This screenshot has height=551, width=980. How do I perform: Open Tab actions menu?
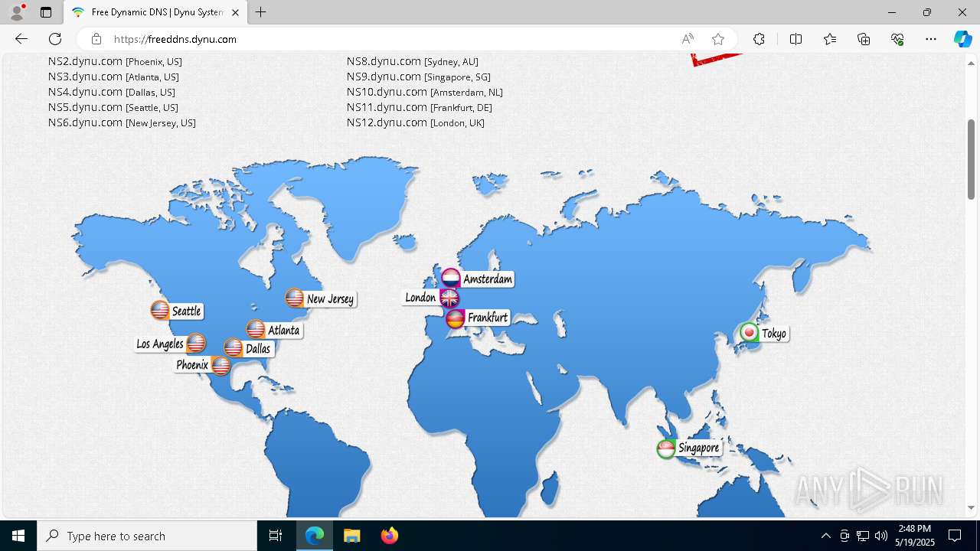click(46, 12)
